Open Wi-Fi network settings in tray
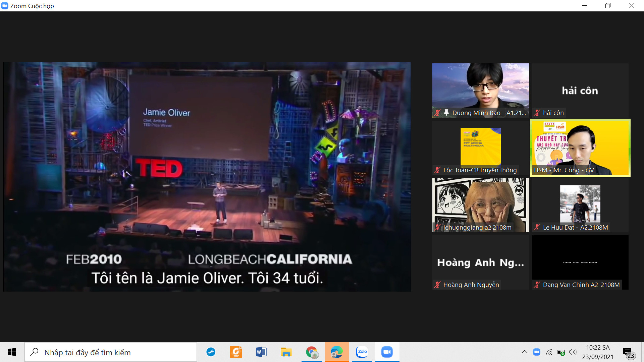Image resolution: width=644 pixels, height=362 pixels. (x=549, y=352)
